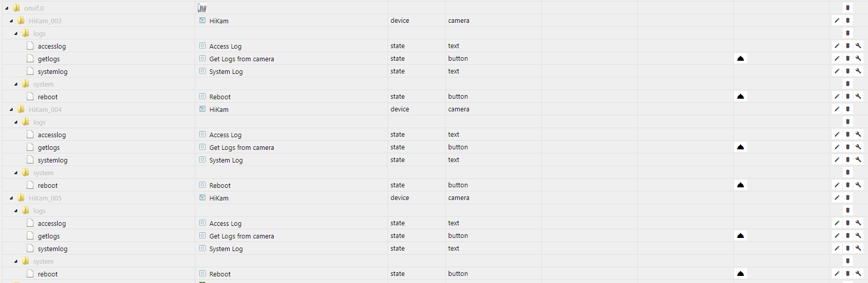The image size is (868, 283).
Task: Collapse logs folder under HiKam_004
Action: tap(16, 122)
